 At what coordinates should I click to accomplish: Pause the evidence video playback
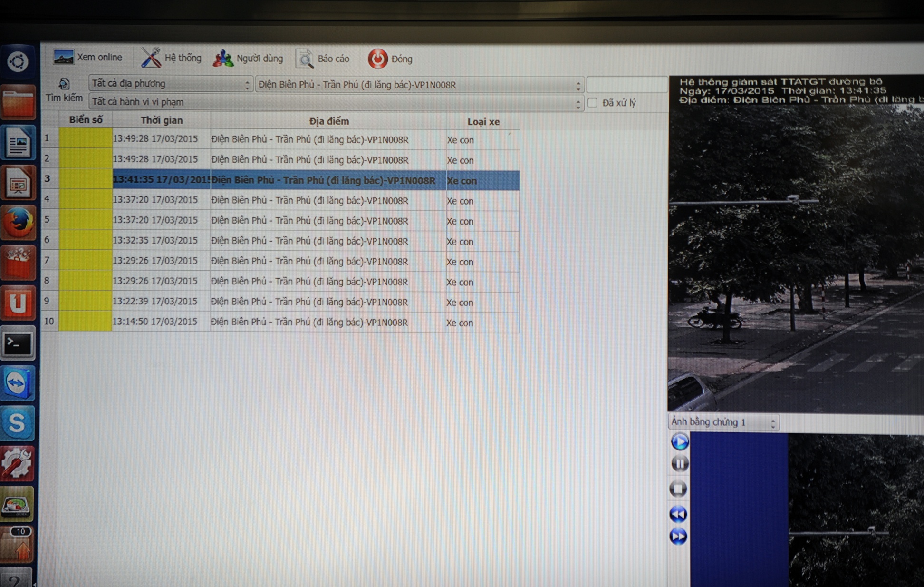tap(680, 464)
